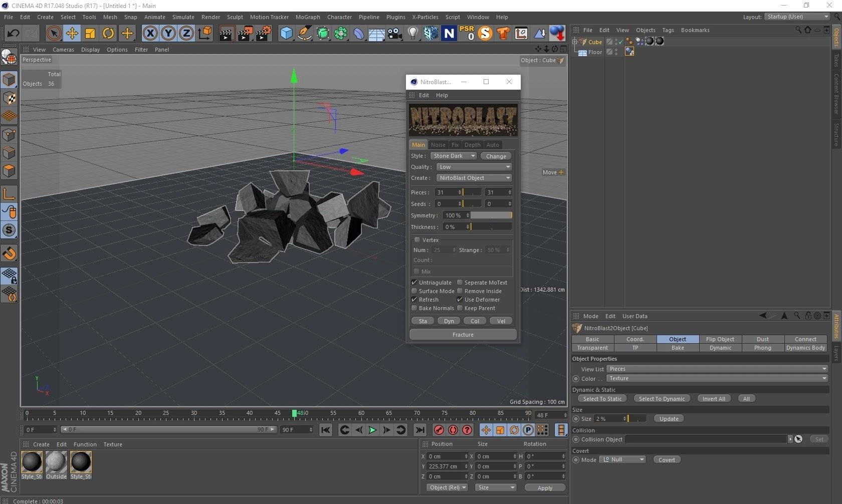Open the MoGraph menu

(x=308, y=17)
